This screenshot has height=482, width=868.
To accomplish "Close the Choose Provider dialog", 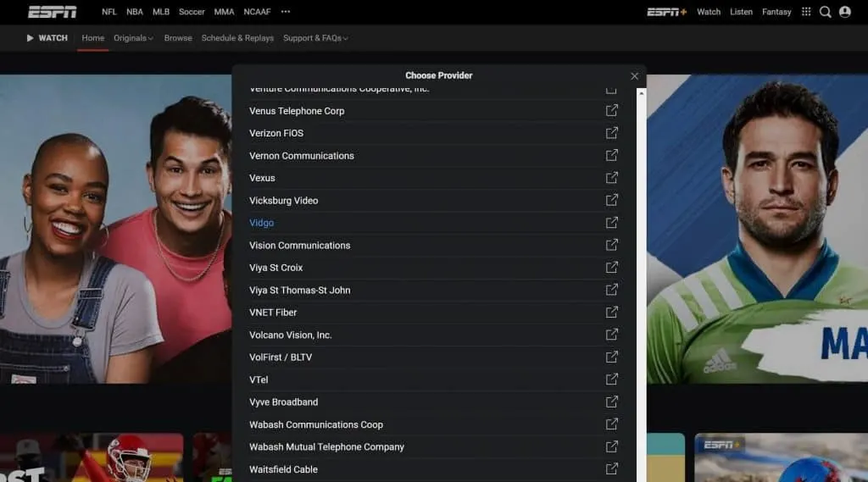I will 634,75.
